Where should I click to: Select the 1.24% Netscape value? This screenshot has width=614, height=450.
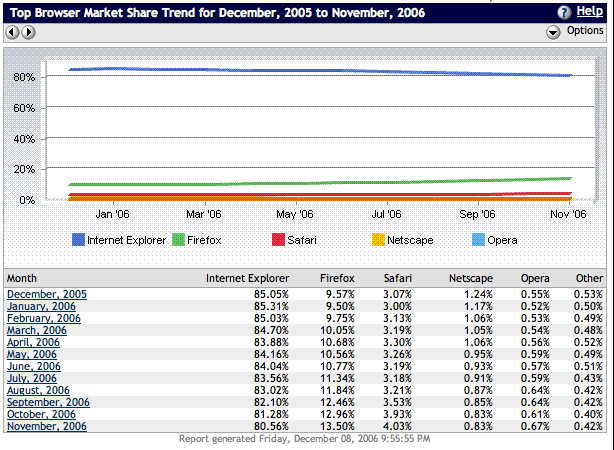[x=479, y=295]
